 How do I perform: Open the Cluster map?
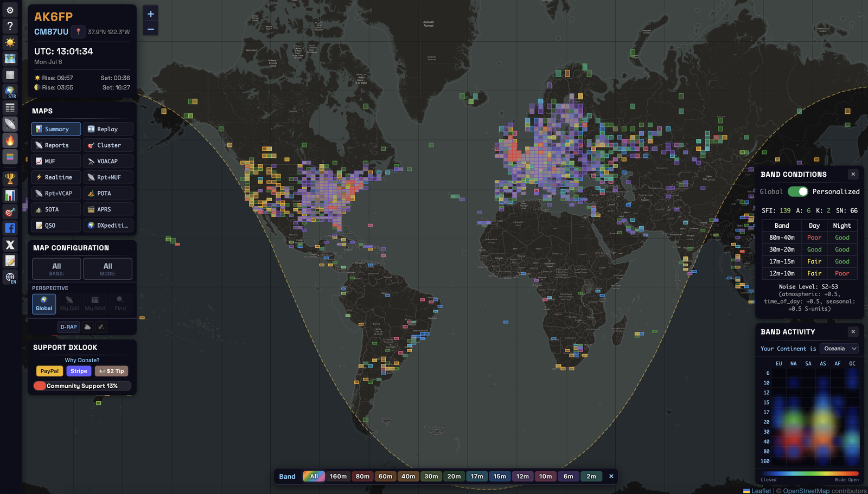coord(108,145)
